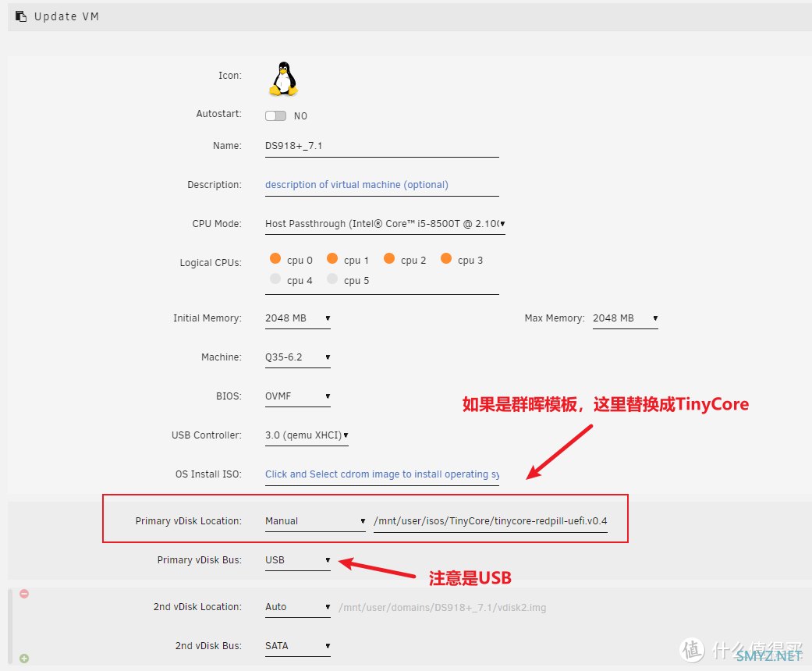812x671 pixels.
Task: Toggle cpu 0 selection
Action: [275, 258]
